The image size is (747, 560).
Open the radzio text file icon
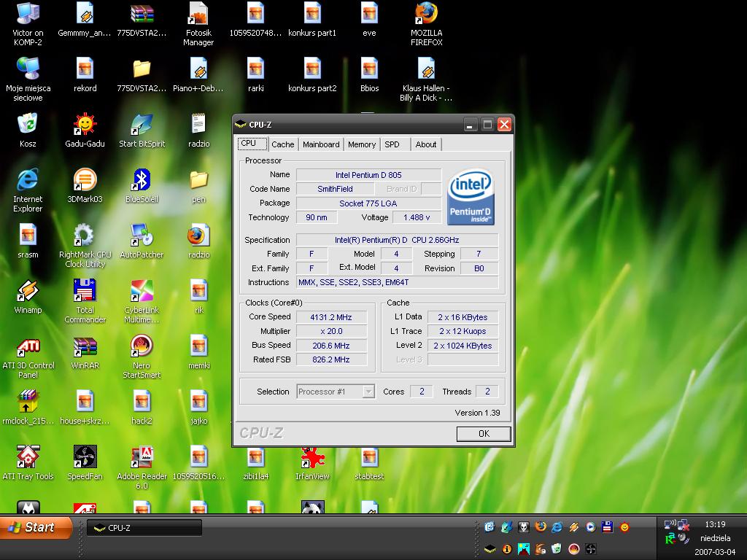198,130
